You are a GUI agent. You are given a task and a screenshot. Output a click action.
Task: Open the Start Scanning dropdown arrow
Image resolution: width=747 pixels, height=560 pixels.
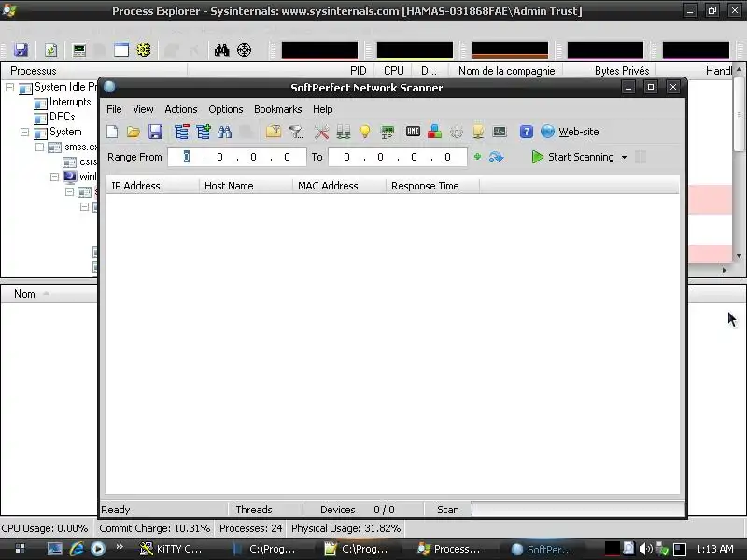624,157
